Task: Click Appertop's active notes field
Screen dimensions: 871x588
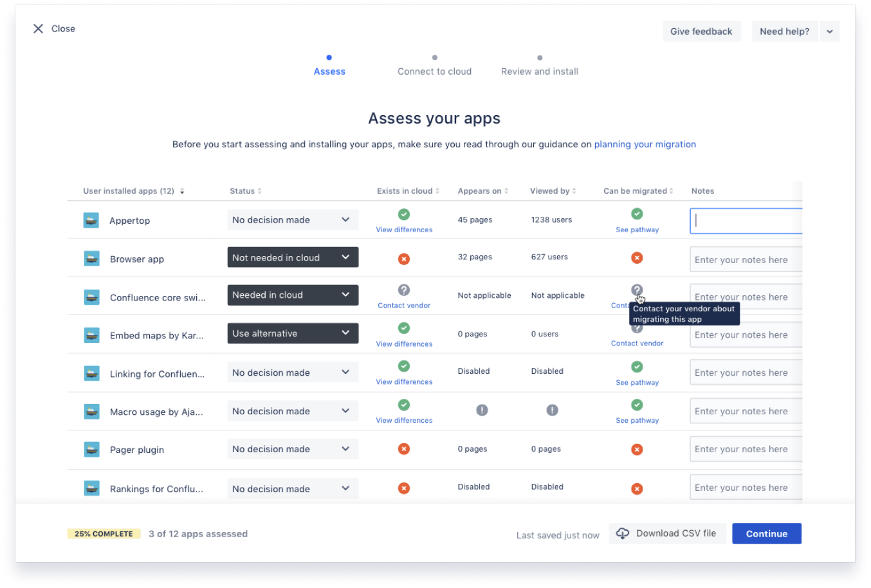Action: tap(746, 221)
